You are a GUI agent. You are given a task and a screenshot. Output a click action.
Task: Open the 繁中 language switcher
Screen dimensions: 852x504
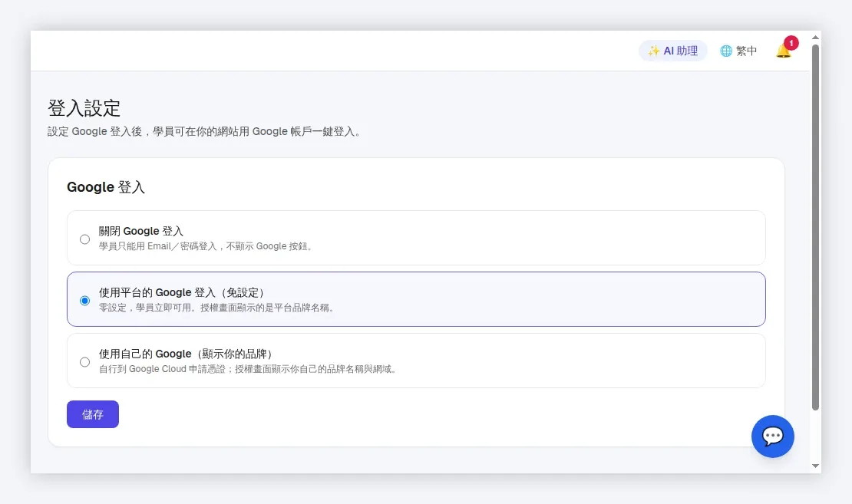tap(738, 51)
